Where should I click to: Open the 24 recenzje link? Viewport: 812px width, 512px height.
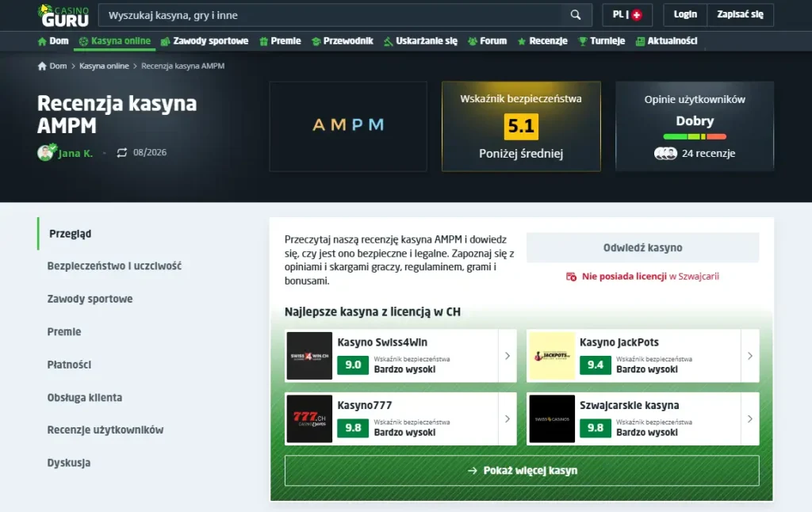[x=708, y=153]
